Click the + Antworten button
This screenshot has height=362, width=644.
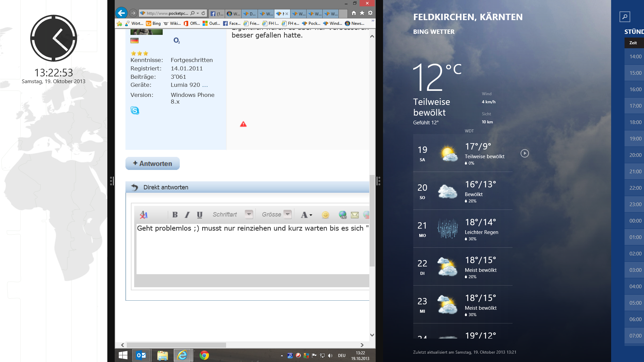click(153, 164)
